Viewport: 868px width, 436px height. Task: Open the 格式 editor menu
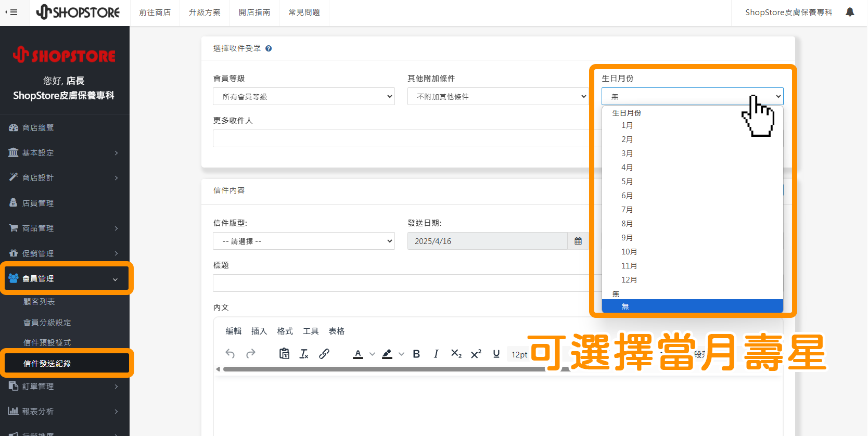tap(285, 331)
